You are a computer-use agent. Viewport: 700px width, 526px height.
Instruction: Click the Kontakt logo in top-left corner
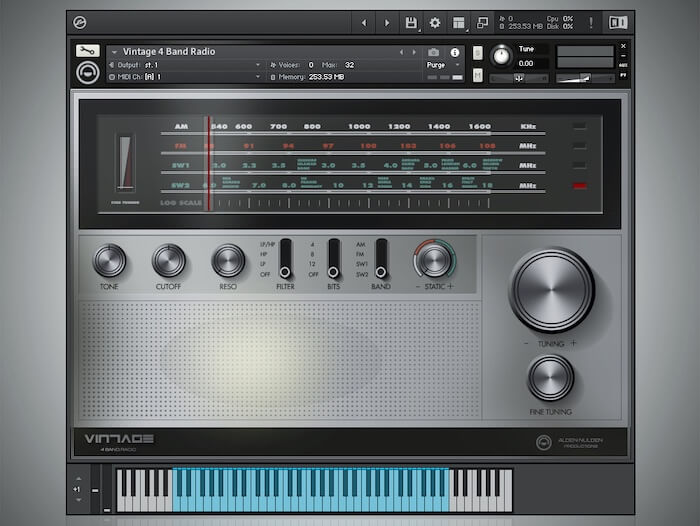(81, 22)
